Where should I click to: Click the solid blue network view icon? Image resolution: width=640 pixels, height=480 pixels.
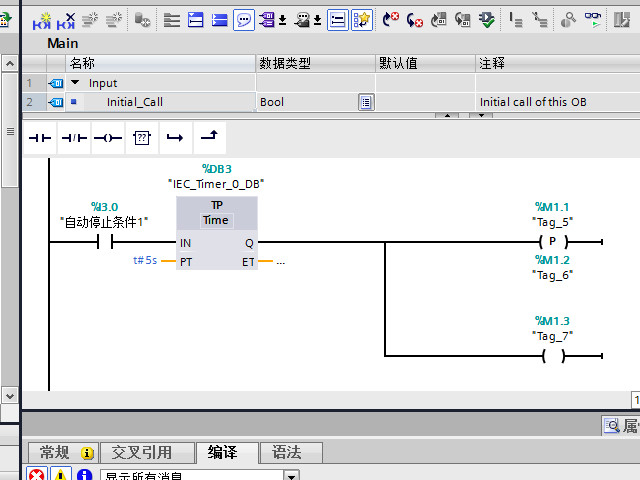(220, 20)
